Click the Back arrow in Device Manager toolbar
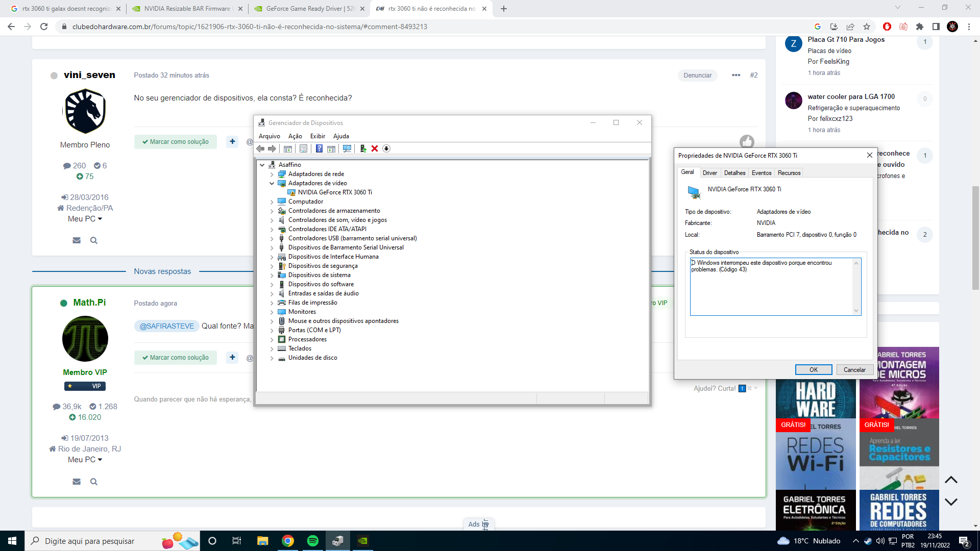Screen dimensions: 980x551 click(260, 148)
